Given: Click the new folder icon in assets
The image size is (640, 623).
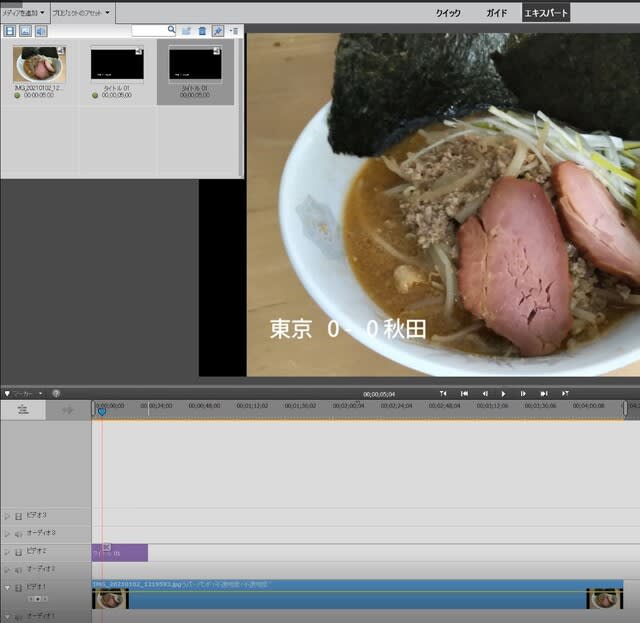Looking at the screenshot, I should point(187,31).
